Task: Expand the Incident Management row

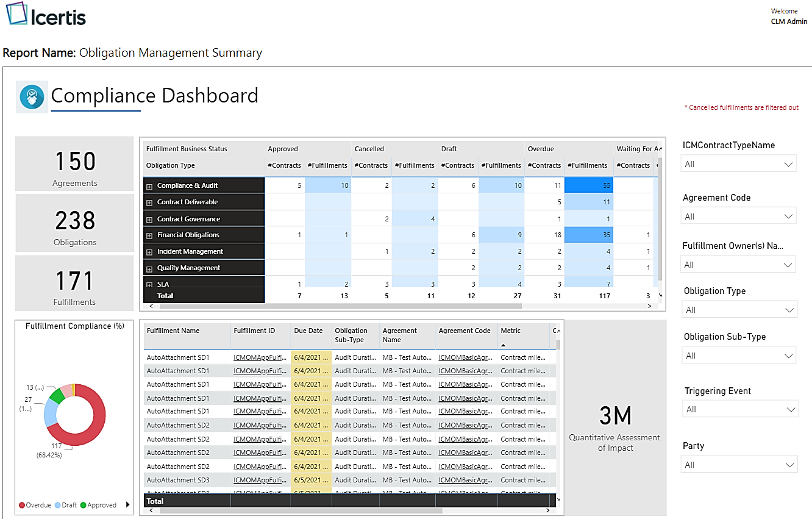Action: pyautogui.click(x=149, y=252)
